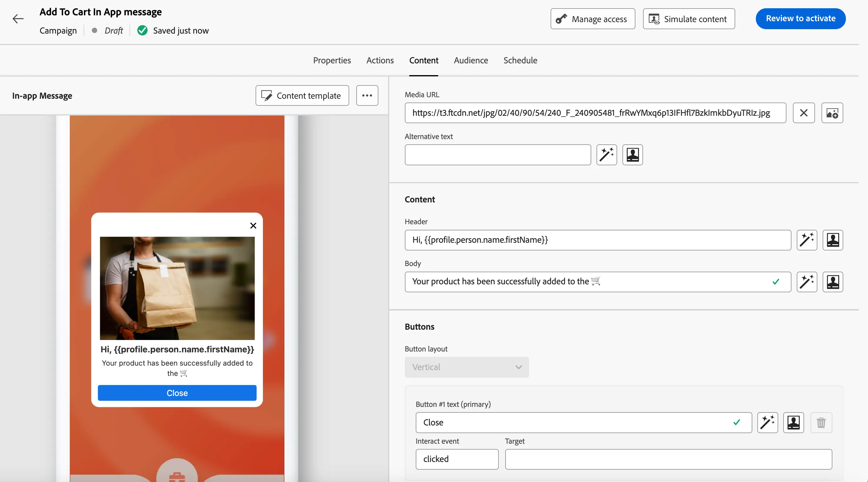Focus the empty Alternative text field
This screenshot has width=868, height=482.
click(x=498, y=155)
